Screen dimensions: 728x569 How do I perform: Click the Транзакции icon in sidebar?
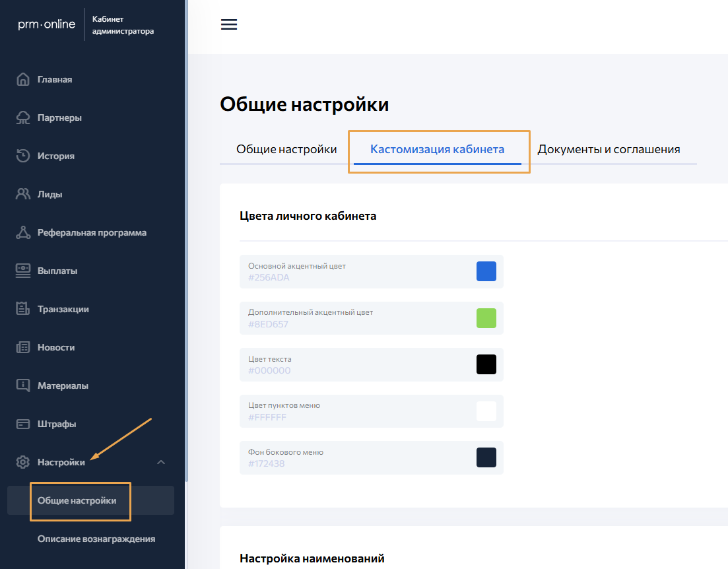(x=23, y=309)
